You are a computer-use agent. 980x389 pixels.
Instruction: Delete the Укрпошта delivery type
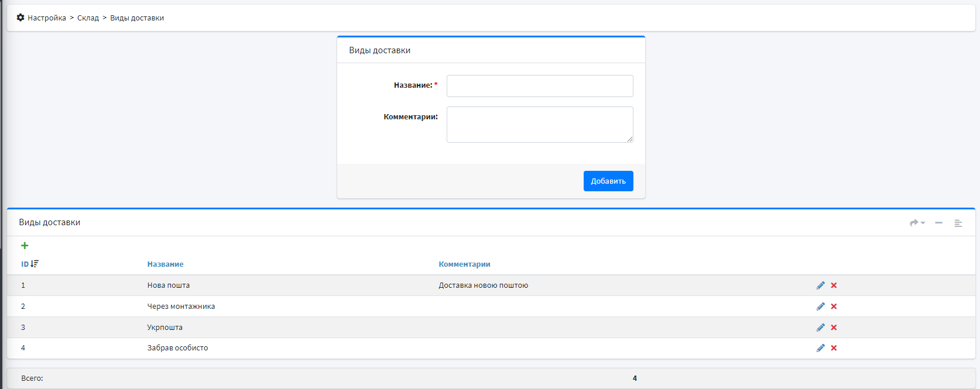tap(834, 328)
